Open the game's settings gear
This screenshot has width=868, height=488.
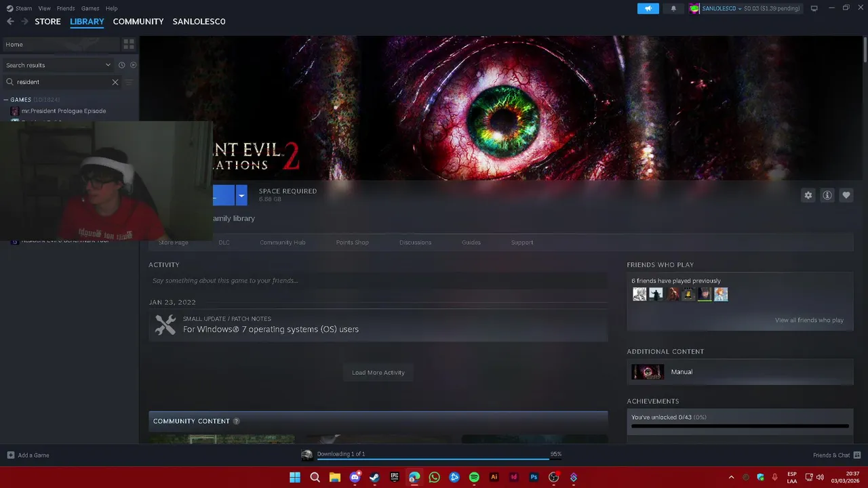(808, 195)
